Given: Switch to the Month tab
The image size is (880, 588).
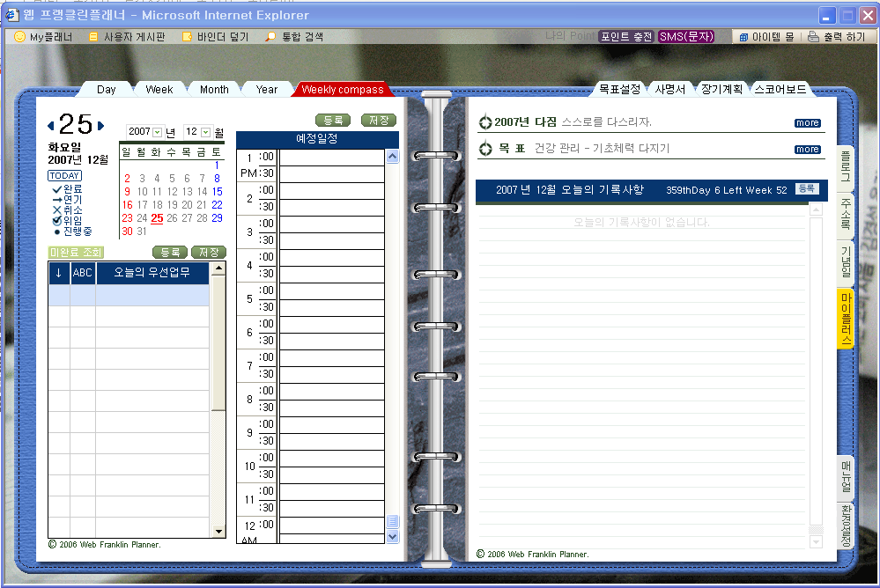Looking at the screenshot, I should pyautogui.click(x=214, y=90).
